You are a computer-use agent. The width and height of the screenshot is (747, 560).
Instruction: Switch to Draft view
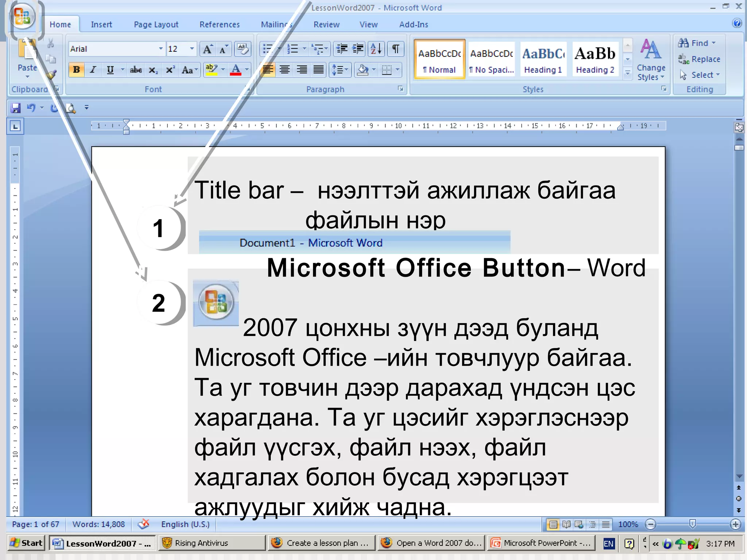point(605,525)
